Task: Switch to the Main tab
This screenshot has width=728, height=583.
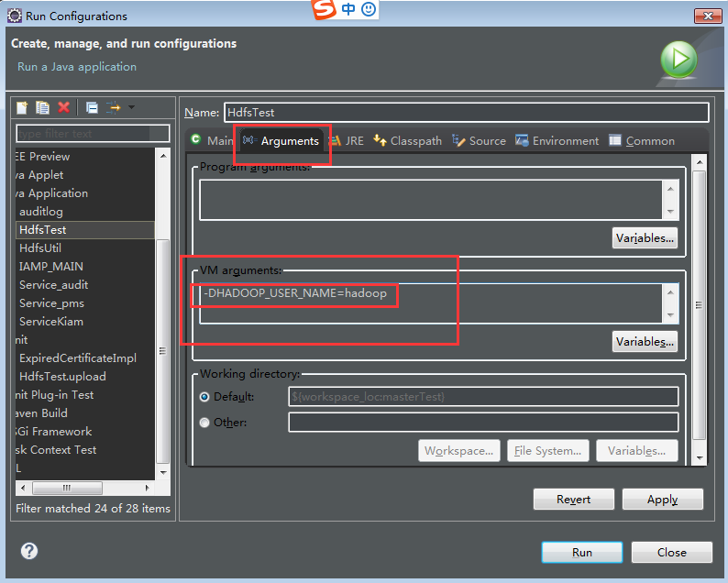Action: (212, 140)
